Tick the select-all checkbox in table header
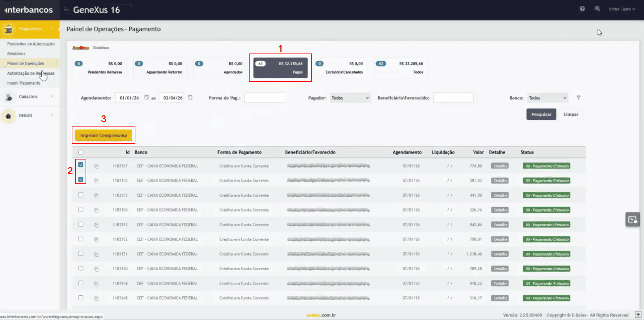The image size is (644, 320). click(x=81, y=152)
